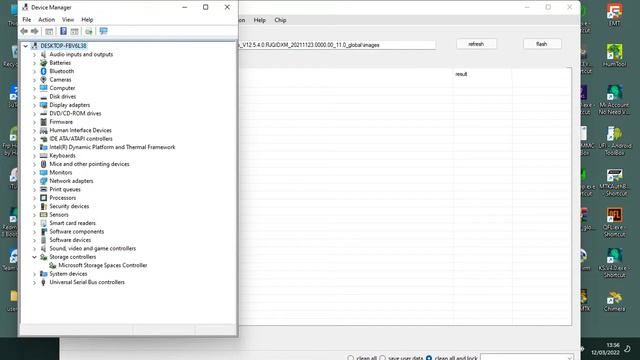Select Sound, video and game controllers
The width and height of the screenshot is (640, 360).
coord(93,248)
